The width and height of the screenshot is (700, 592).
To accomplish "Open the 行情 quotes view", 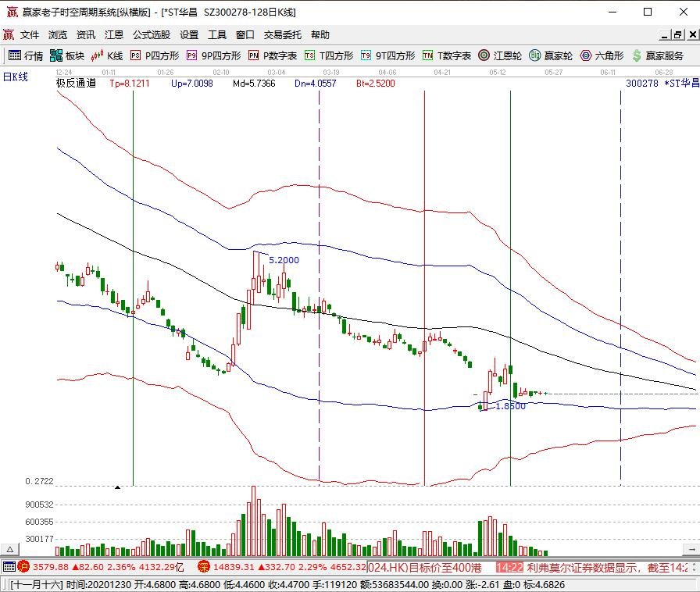I will click(26, 55).
